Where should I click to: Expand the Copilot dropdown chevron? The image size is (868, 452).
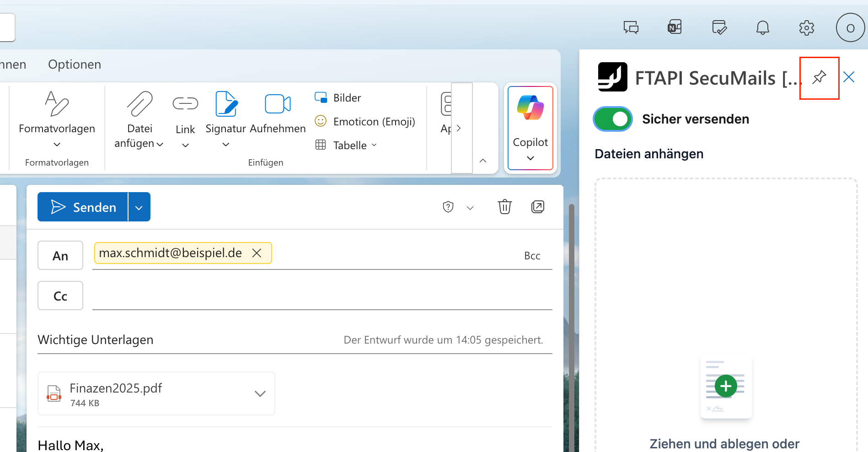click(530, 158)
